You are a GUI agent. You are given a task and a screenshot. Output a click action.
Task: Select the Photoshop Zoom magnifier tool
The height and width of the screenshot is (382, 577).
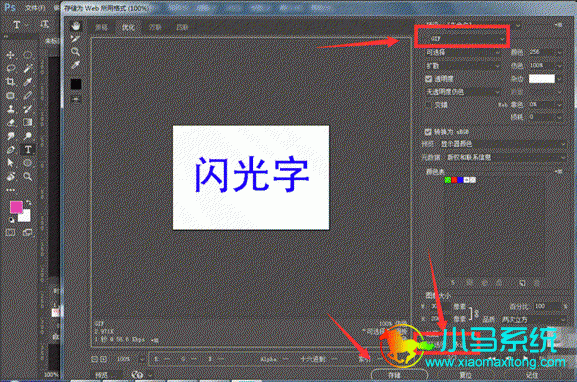point(28,177)
